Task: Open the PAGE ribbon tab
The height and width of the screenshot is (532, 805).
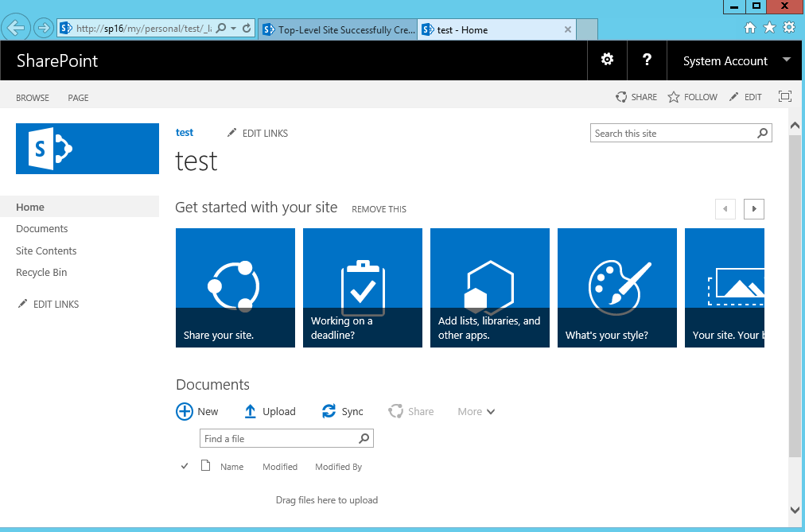Action: pos(78,98)
